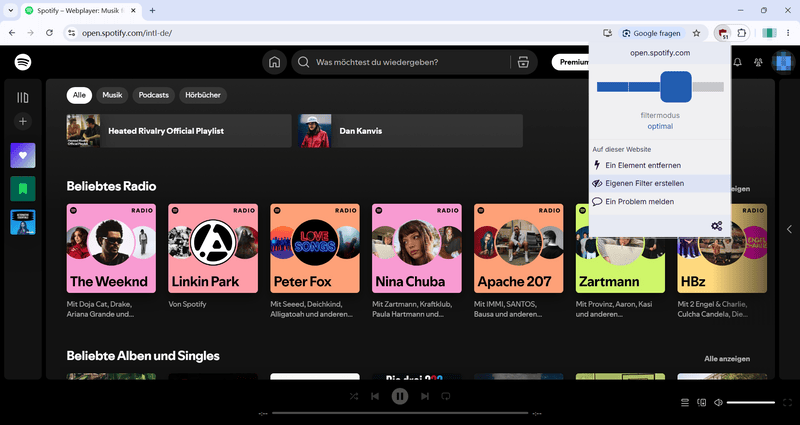This screenshot has height=425, width=800.
Task: View site information icon
Action: tap(71, 33)
